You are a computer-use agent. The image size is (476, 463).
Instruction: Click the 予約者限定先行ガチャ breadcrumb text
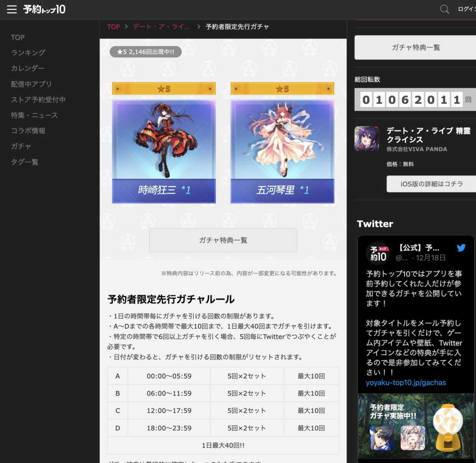coord(238,26)
